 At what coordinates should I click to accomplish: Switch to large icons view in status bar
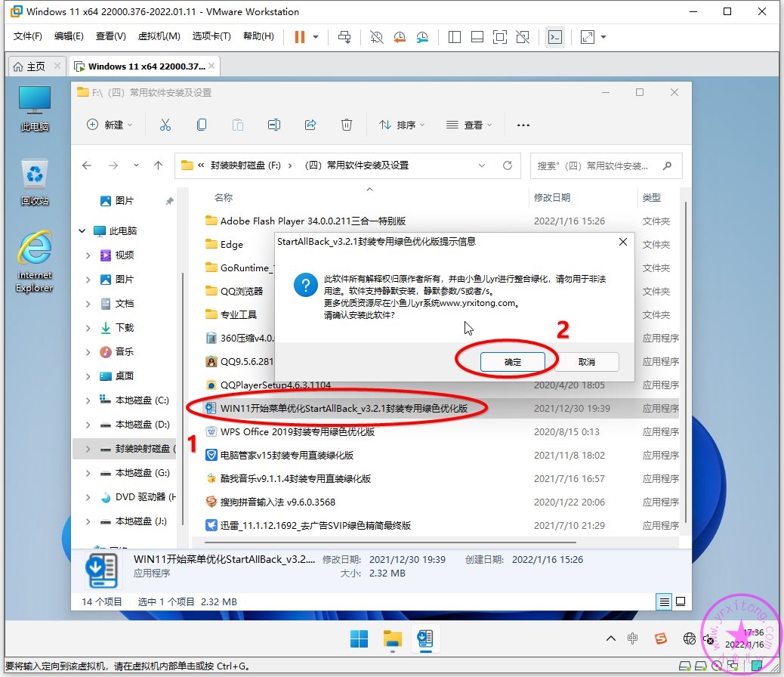point(681,602)
